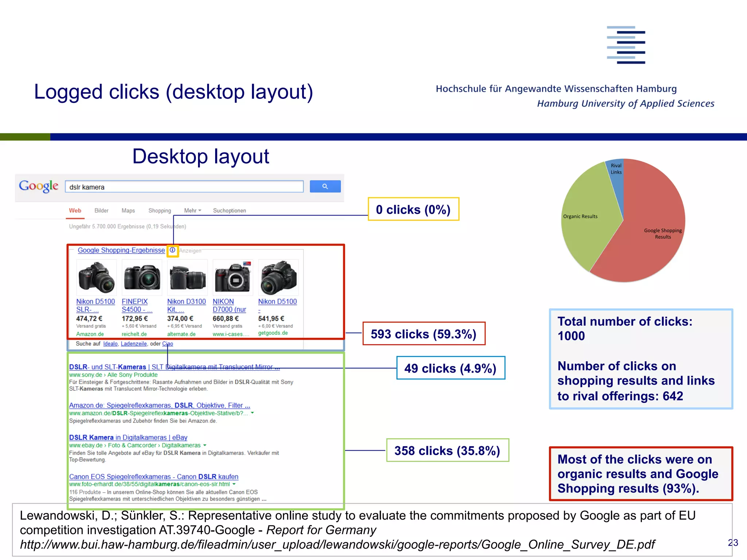Image resolution: width=747 pixels, height=560 pixels.
Task: Open the Nikon D5100 SLR product link
Action: point(95,306)
